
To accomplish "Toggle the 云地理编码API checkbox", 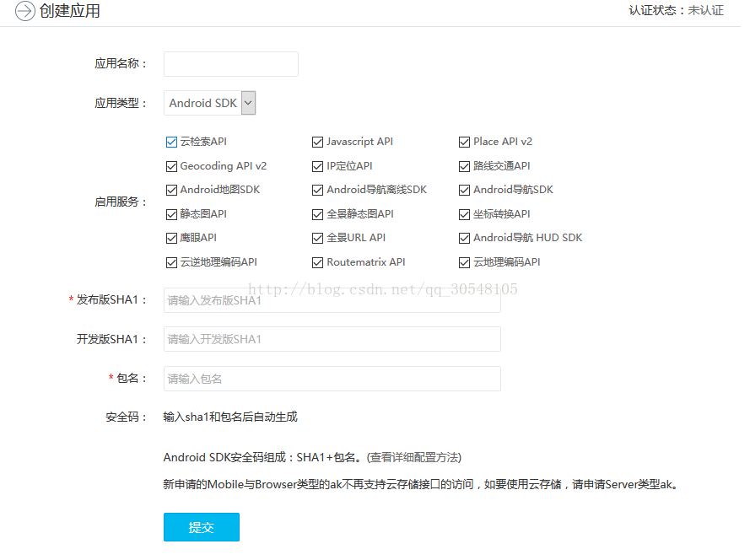I will (x=465, y=262).
